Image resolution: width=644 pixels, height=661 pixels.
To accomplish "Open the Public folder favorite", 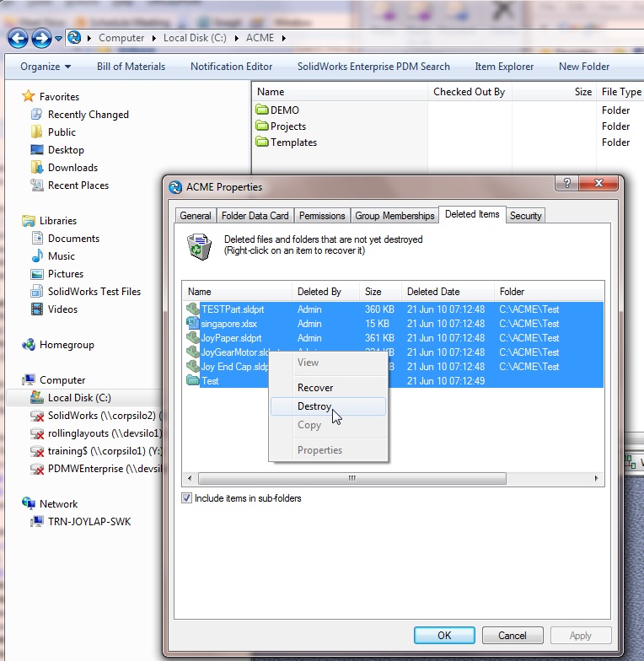I will (62, 132).
